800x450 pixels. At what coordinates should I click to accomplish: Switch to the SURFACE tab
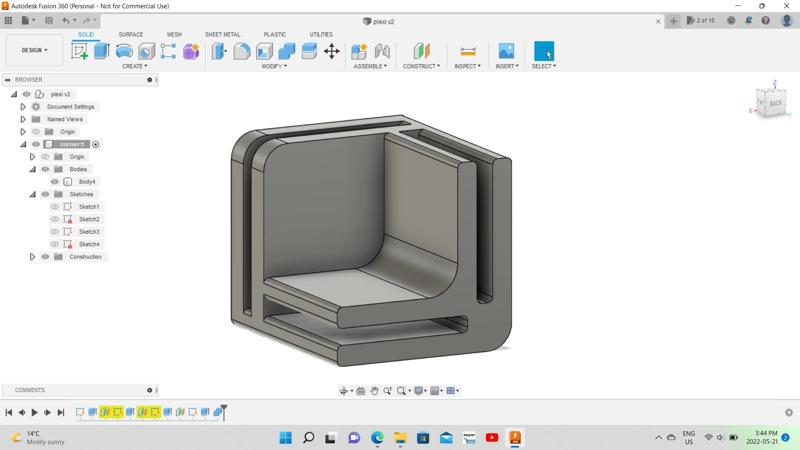click(130, 34)
